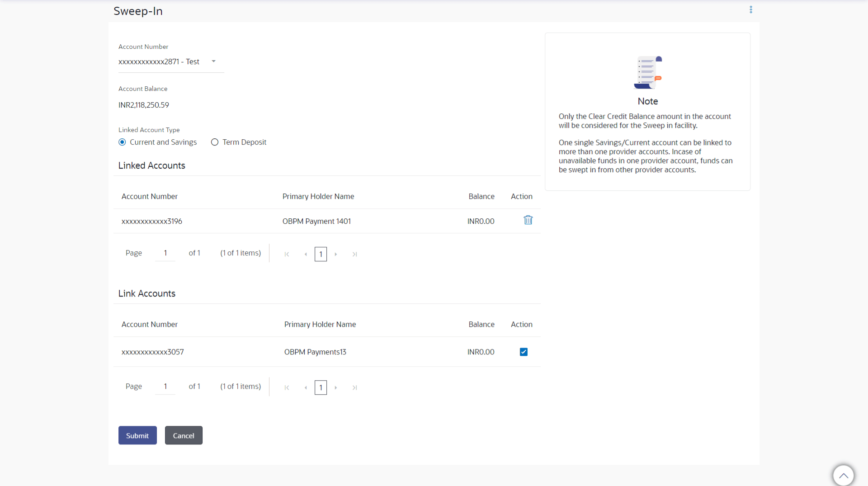The height and width of the screenshot is (486, 868).
Task: Submit the sweep-in form
Action: click(x=137, y=435)
